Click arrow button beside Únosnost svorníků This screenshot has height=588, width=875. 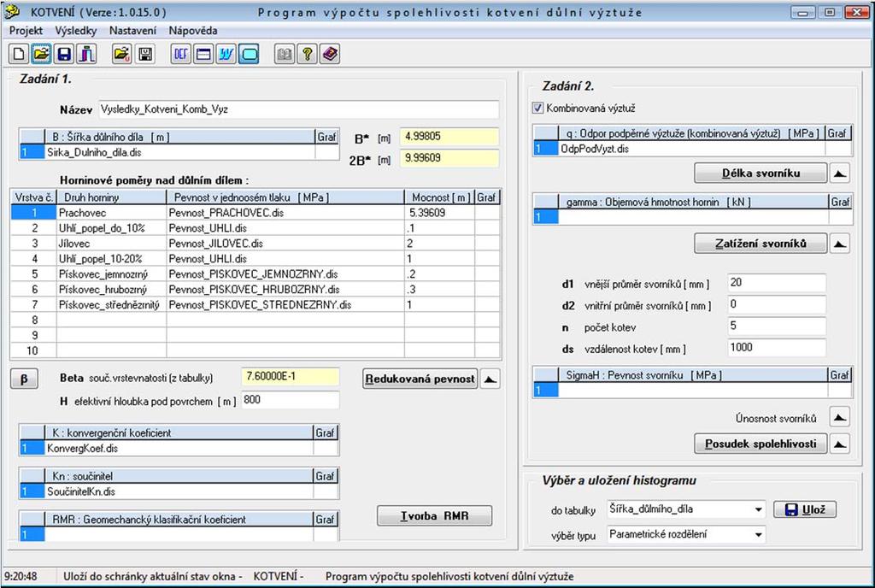[839, 417]
